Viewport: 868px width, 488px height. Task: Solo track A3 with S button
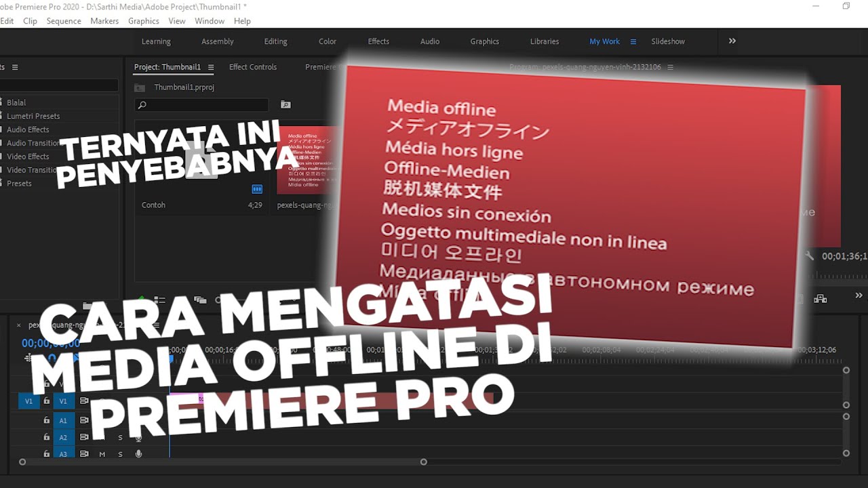pyautogui.click(x=120, y=454)
